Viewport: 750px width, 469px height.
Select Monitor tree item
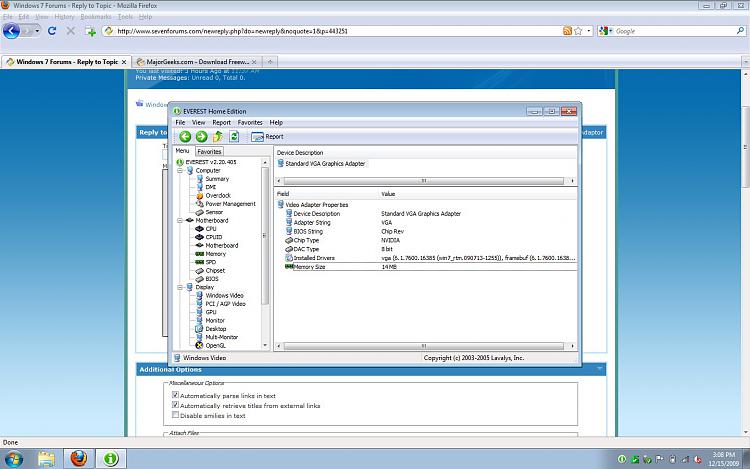click(x=215, y=321)
